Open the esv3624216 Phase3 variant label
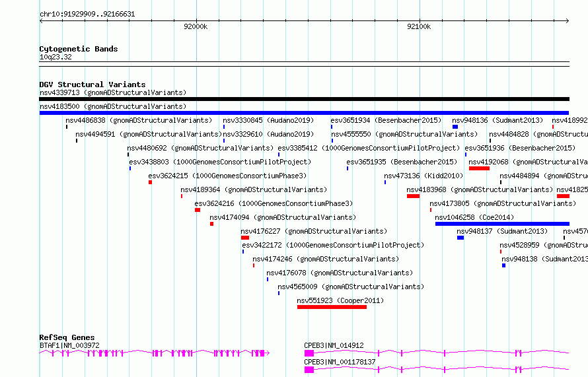 tap(274, 203)
